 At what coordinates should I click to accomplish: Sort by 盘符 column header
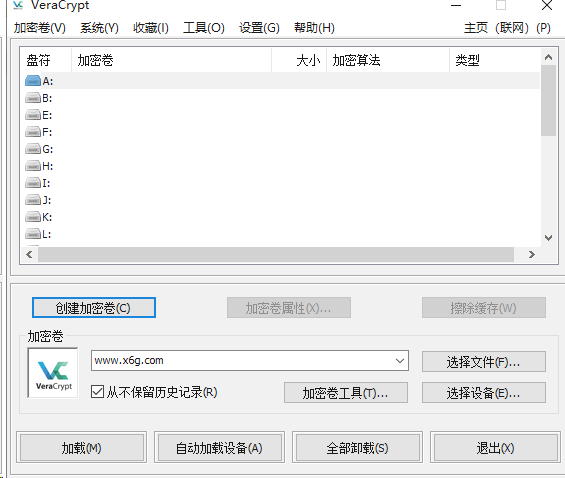click(46, 60)
